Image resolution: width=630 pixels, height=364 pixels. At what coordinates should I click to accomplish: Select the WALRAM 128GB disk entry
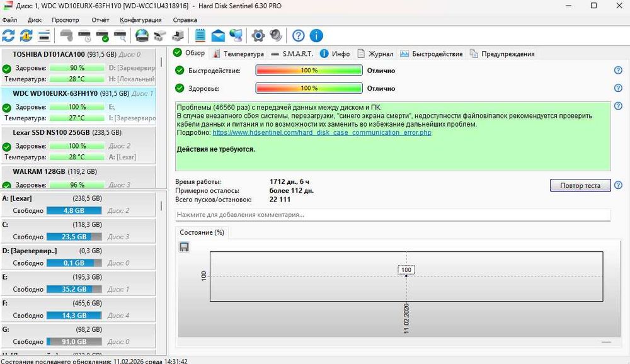pyautogui.click(x=79, y=177)
